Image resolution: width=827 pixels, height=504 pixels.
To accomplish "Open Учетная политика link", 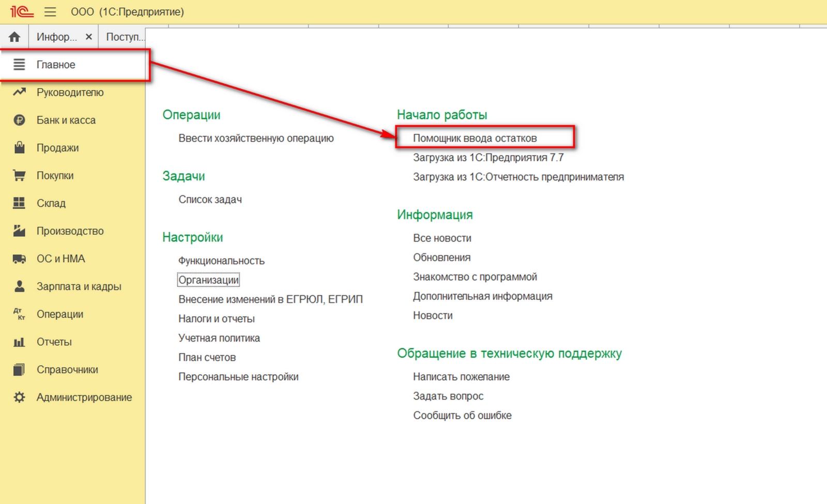I will tap(219, 338).
